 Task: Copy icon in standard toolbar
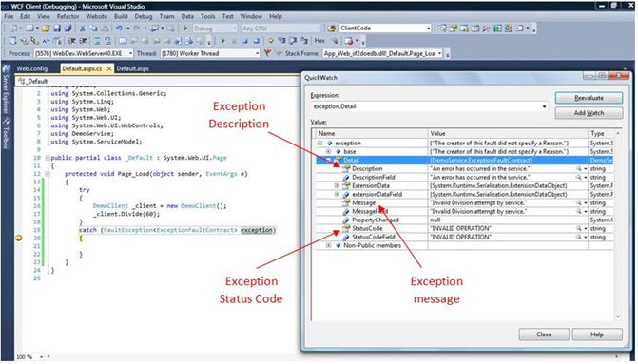pyautogui.click(x=93, y=29)
